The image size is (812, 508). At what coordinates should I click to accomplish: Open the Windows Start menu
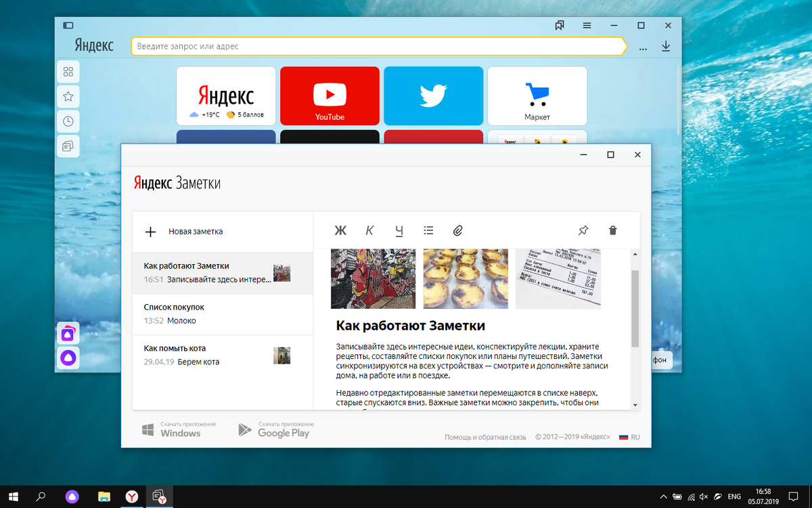point(13,496)
